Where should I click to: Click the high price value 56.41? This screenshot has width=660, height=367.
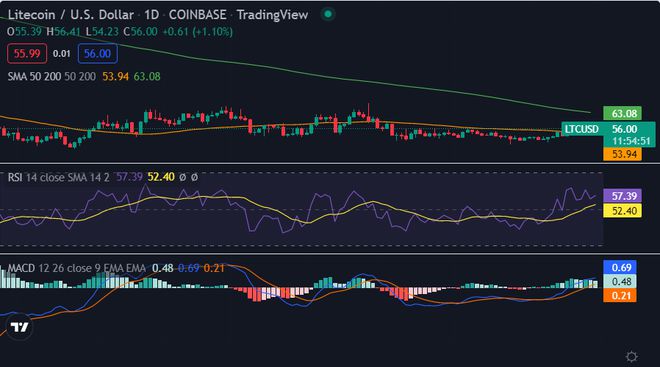point(67,32)
